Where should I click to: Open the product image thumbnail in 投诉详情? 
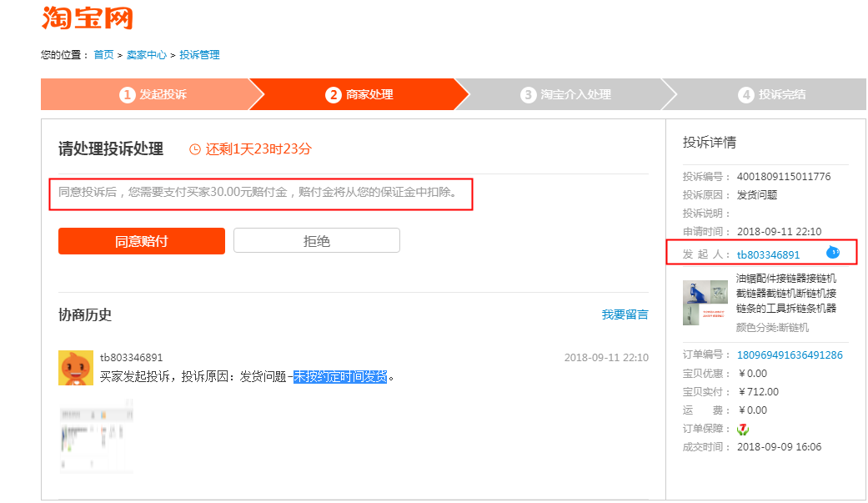click(705, 303)
